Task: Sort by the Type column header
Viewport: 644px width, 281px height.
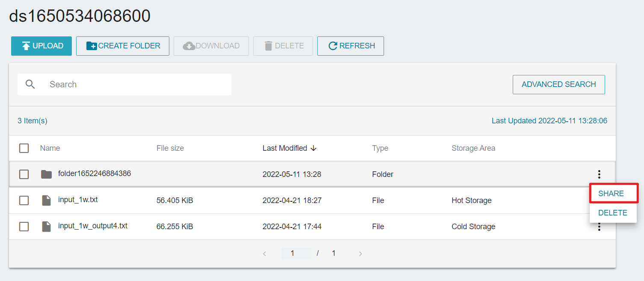Action: point(380,148)
